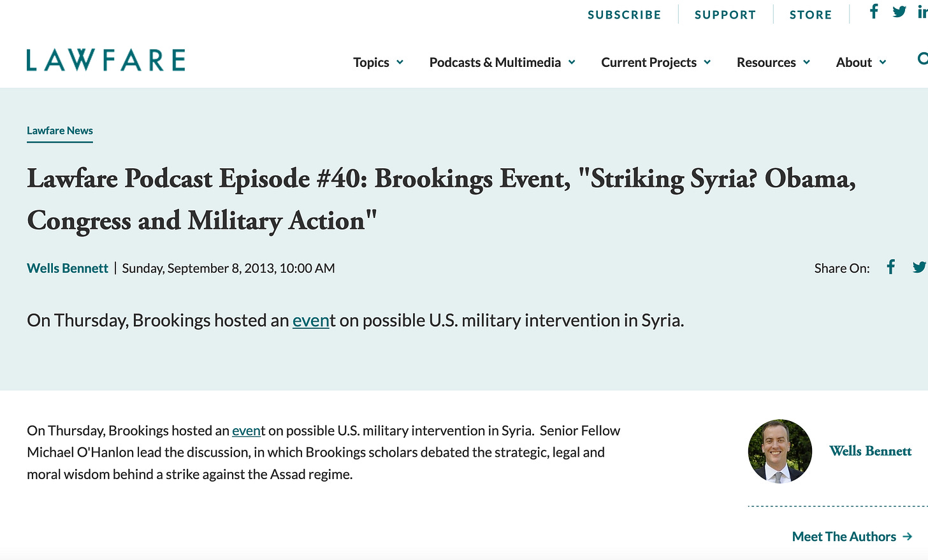The height and width of the screenshot is (560, 928).
Task: Click the Lawfare logo
Action: (x=106, y=60)
